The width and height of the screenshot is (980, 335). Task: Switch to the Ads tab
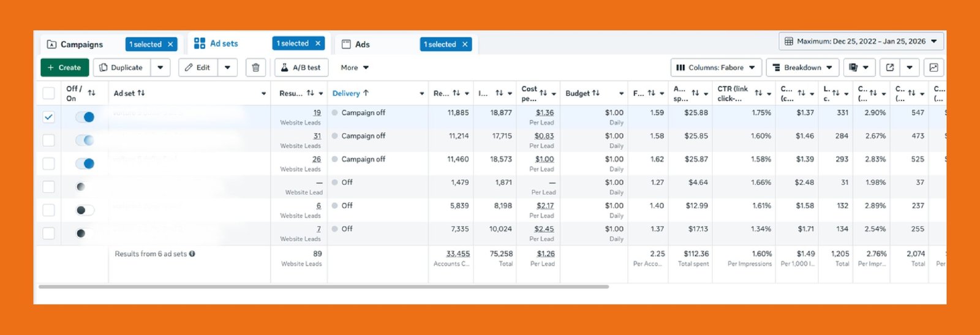(362, 44)
